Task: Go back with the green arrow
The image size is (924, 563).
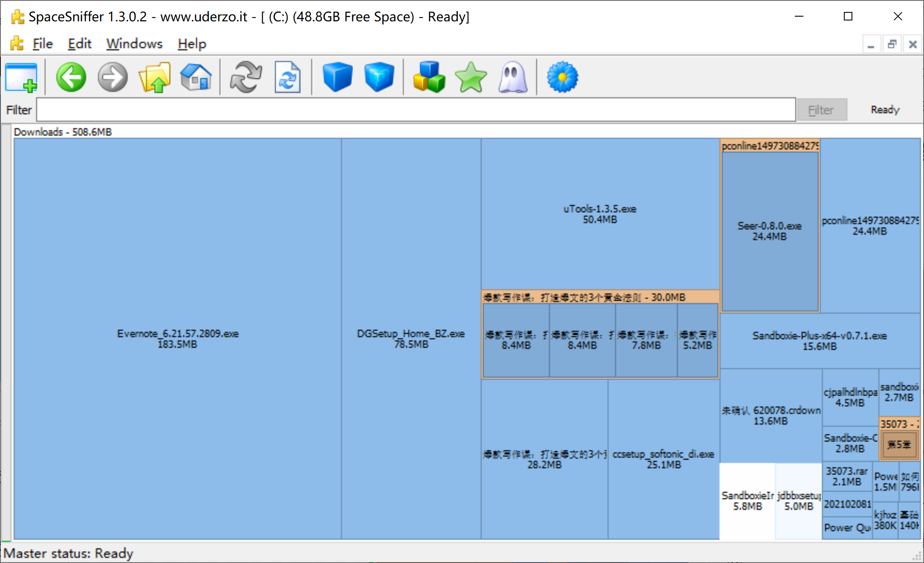Action: coord(71,77)
